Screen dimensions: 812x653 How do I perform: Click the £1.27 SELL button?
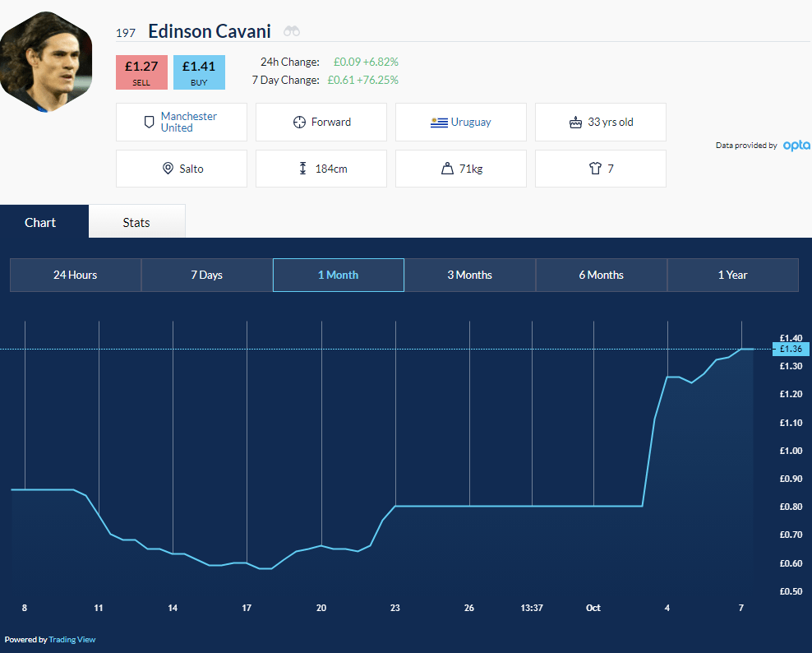point(141,72)
